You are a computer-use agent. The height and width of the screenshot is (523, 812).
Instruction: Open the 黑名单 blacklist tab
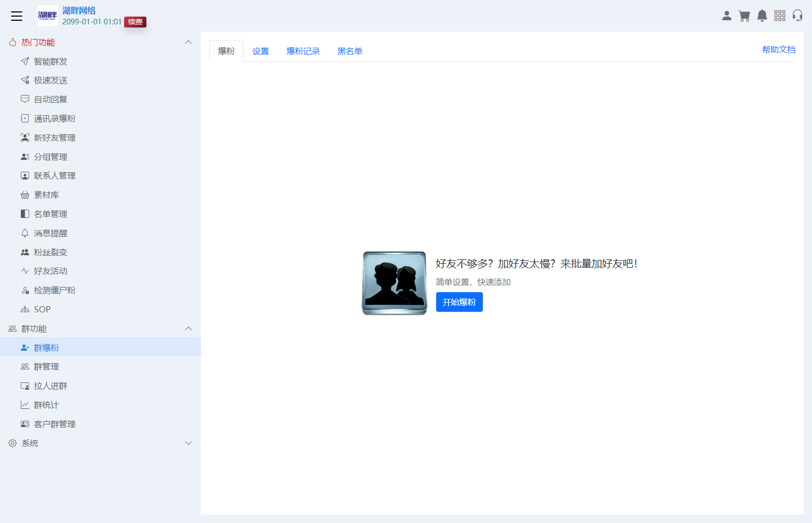(349, 51)
